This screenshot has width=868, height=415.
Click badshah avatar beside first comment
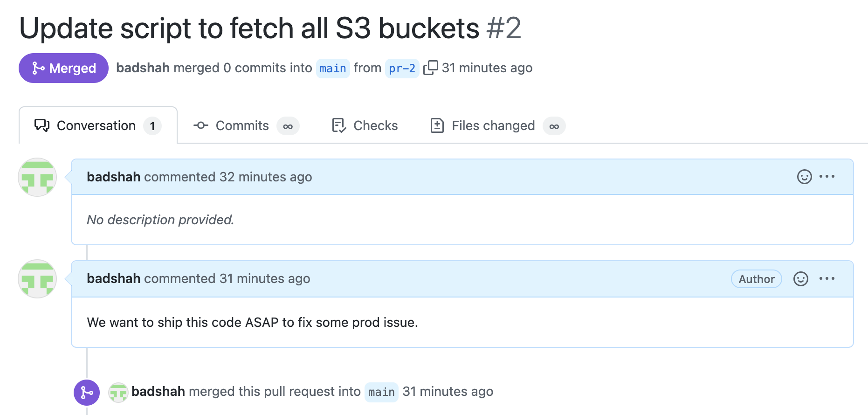tap(37, 177)
